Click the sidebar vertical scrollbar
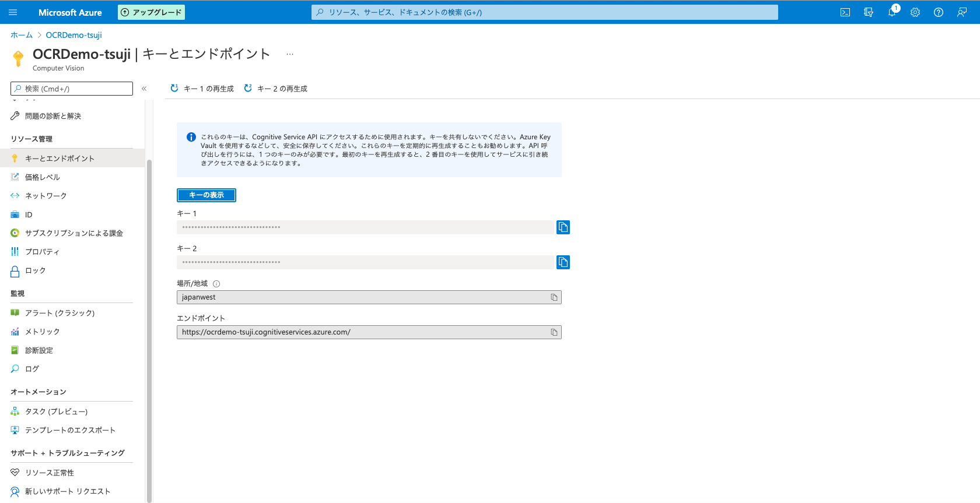 click(x=149, y=330)
